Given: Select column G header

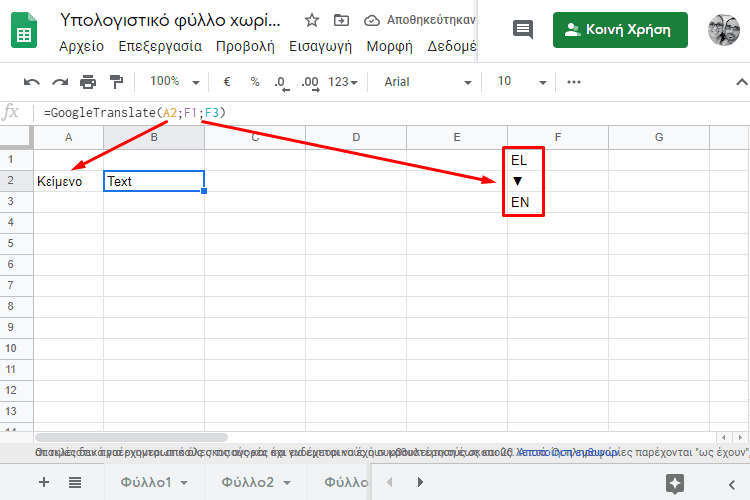Looking at the screenshot, I should (659, 137).
